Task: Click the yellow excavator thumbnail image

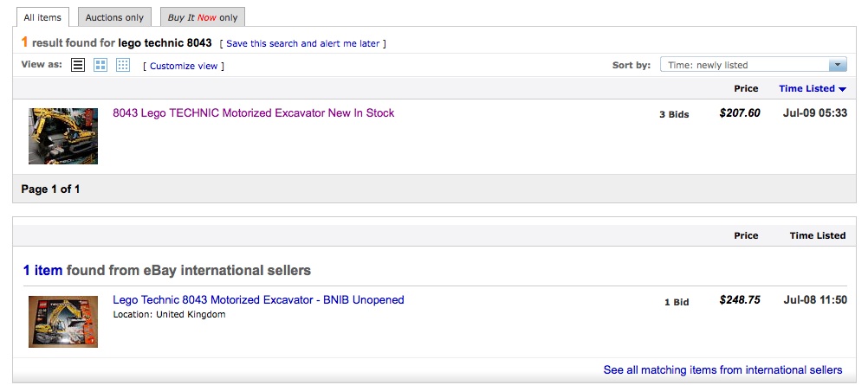Action: click(63, 136)
